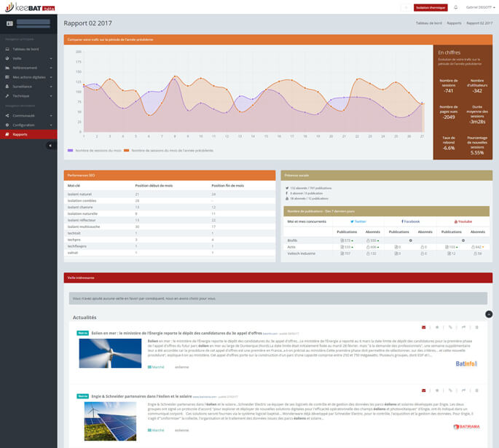This screenshot has height=448, width=499.
Task: Click the red mail icon on Engie & Schneider article
Action: tap(423, 390)
